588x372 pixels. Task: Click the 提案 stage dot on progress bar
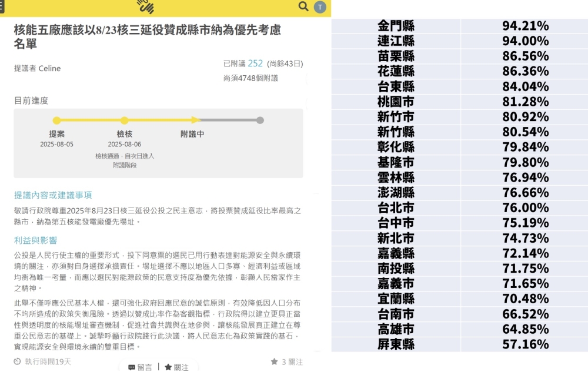(x=56, y=120)
